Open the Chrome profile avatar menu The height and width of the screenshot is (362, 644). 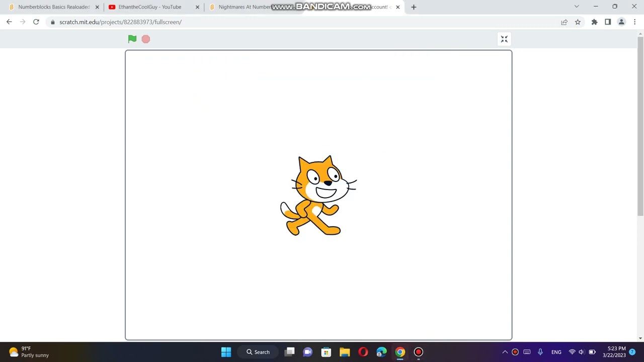click(621, 22)
